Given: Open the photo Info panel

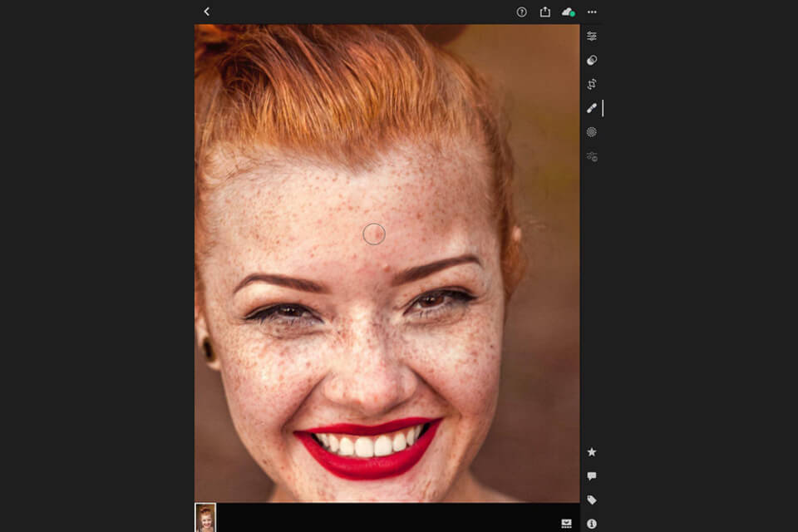Looking at the screenshot, I should [592, 523].
